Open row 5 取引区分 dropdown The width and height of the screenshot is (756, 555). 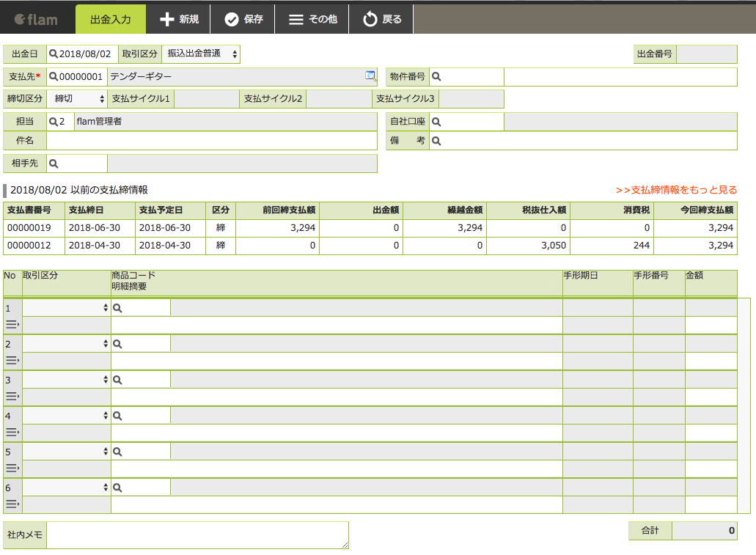(66, 452)
